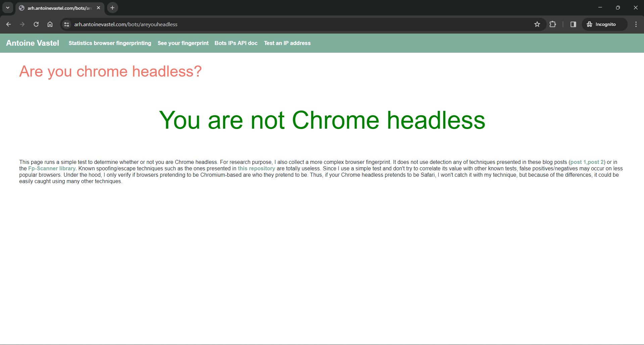
Task: Open the Fp-Scanner library link
Action: (51, 168)
